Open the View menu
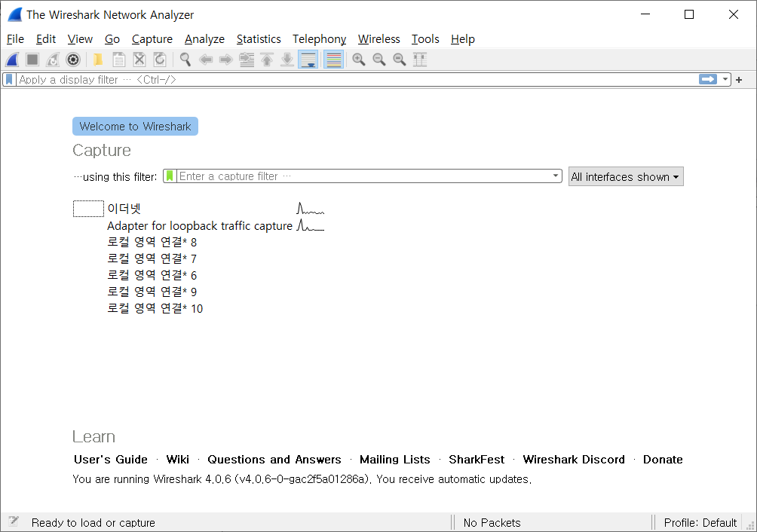The image size is (757, 532). click(x=80, y=39)
